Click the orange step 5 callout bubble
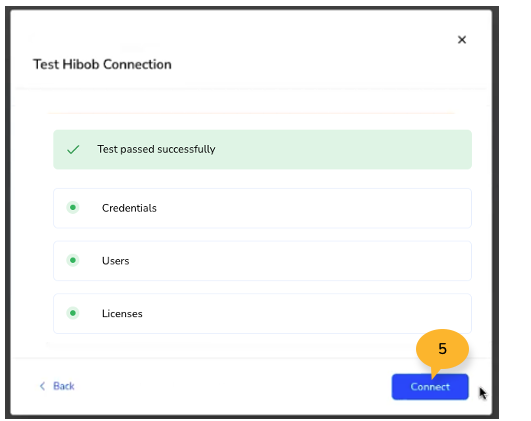Image resolution: width=531 pixels, height=421 pixels. (442, 349)
